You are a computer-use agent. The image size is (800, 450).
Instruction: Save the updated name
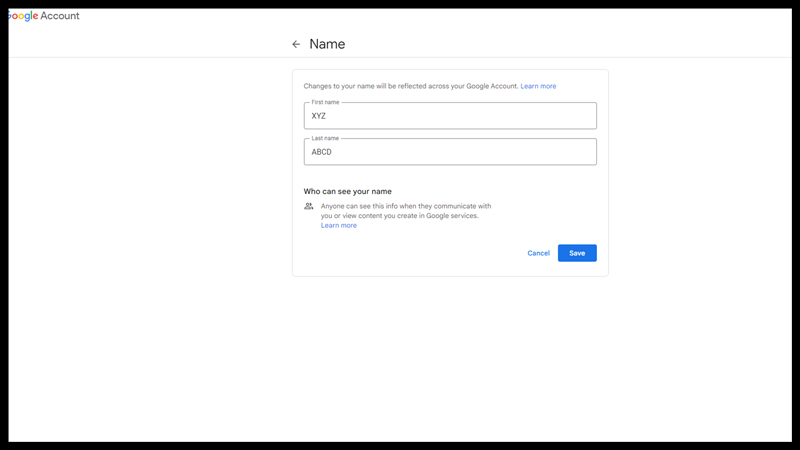click(577, 253)
